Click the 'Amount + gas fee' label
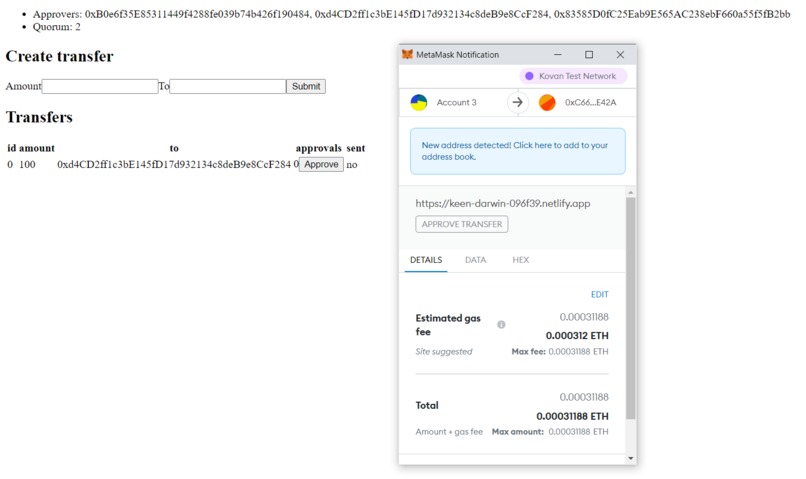The image size is (806, 479). pyautogui.click(x=449, y=432)
